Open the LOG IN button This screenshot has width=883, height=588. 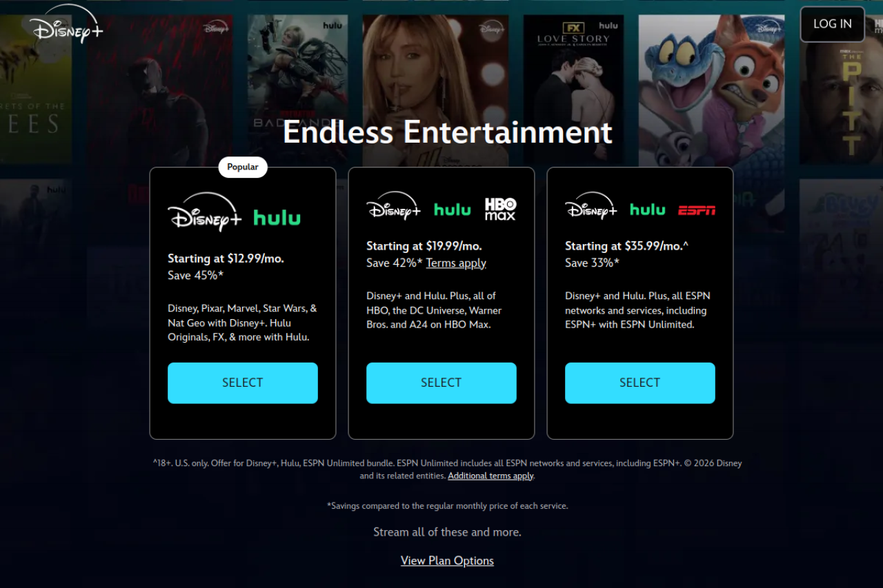[833, 24]
